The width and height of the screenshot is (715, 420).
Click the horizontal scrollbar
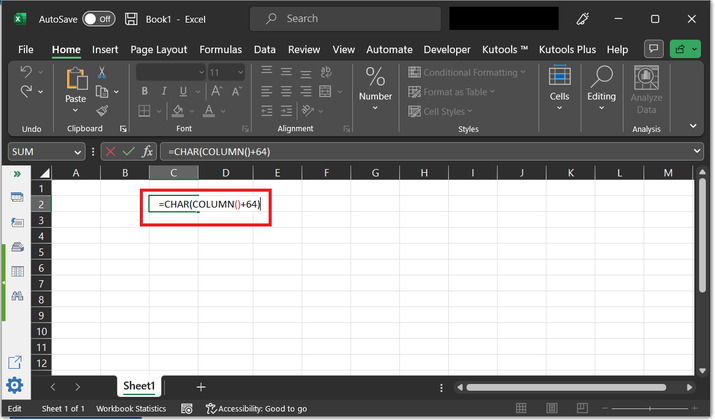click(566, 388)
